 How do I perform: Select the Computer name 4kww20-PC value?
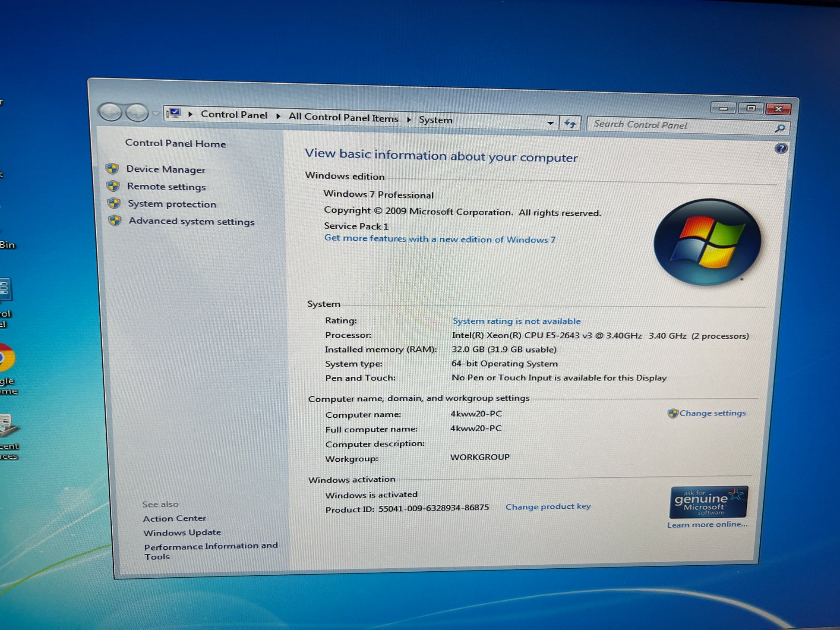(x=476, y=414)
